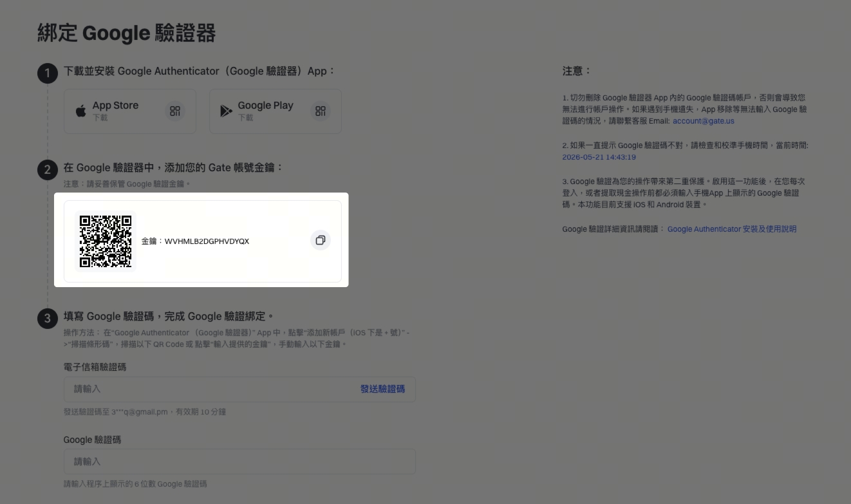Focus the 電子信箱驗證碼 input field
This screenshot has width=851, height=504.
click(x=239, y=389)
